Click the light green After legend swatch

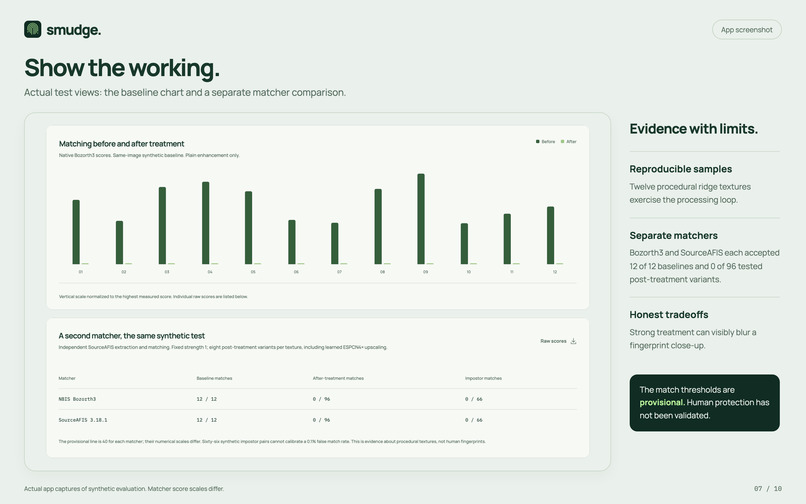click(x=562, y=141)
